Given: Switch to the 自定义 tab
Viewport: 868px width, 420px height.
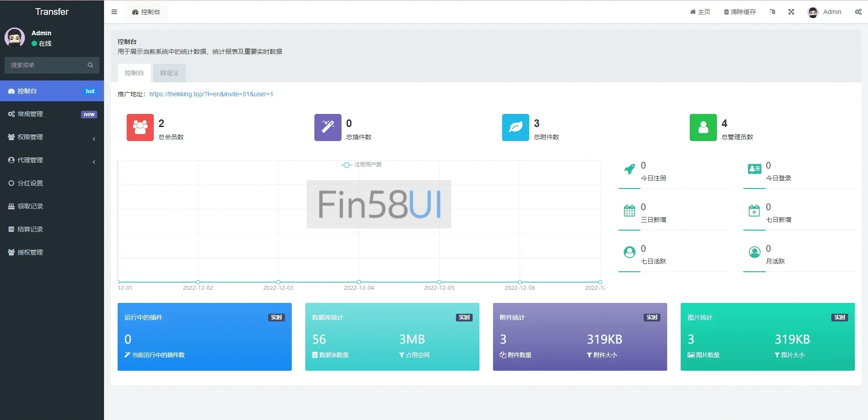Looking at the screenshot, I should [169, 73].
